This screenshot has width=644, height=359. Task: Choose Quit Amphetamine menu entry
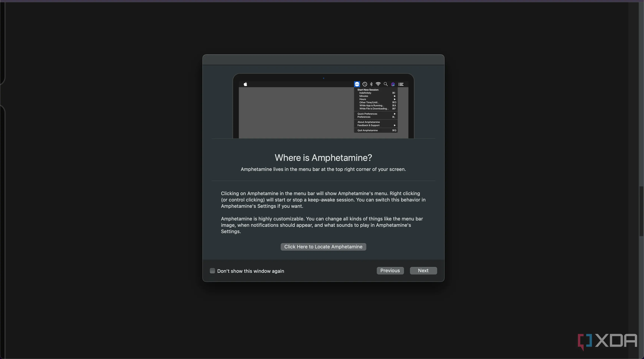(367, 130)
